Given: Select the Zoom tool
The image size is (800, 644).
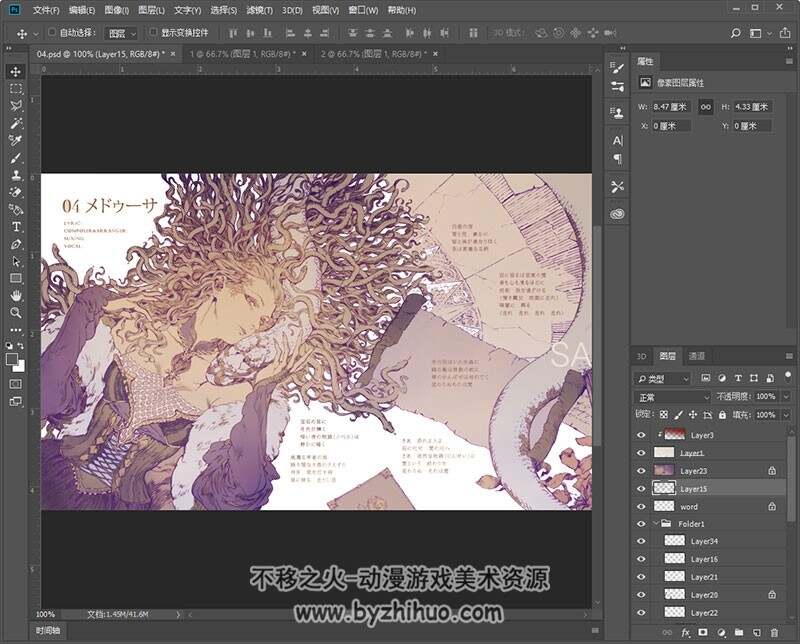Looking at the screenshot, I should [x=16, y=312].
